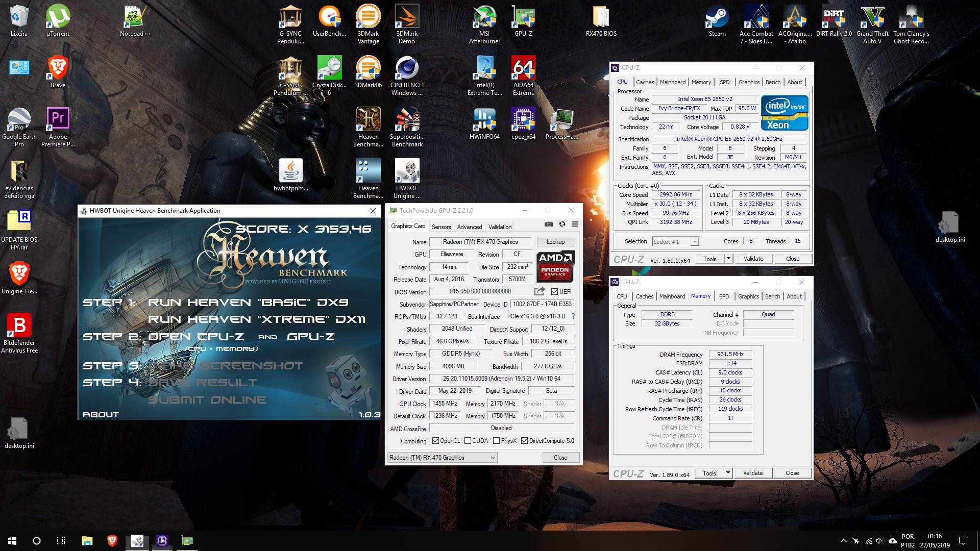Click GPU-Z BIOS share/export icon
This screenshot has width=980, height=551.
(540, 291)
